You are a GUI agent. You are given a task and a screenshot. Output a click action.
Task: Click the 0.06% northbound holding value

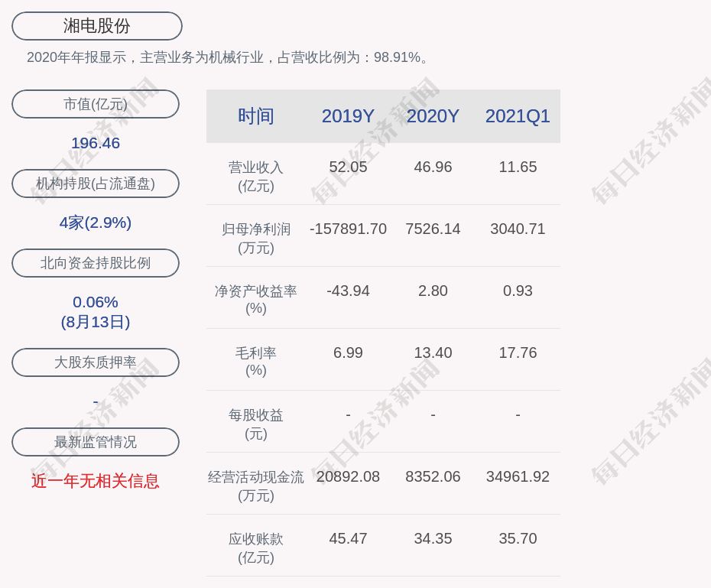coord(96,302)
